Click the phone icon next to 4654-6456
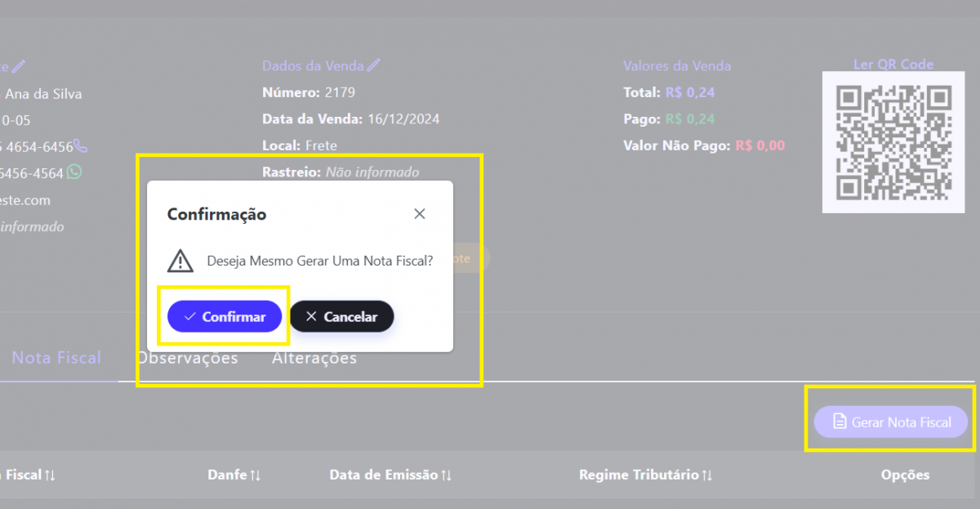Screen dimensions: 980x509 click(x=80, y=147)
